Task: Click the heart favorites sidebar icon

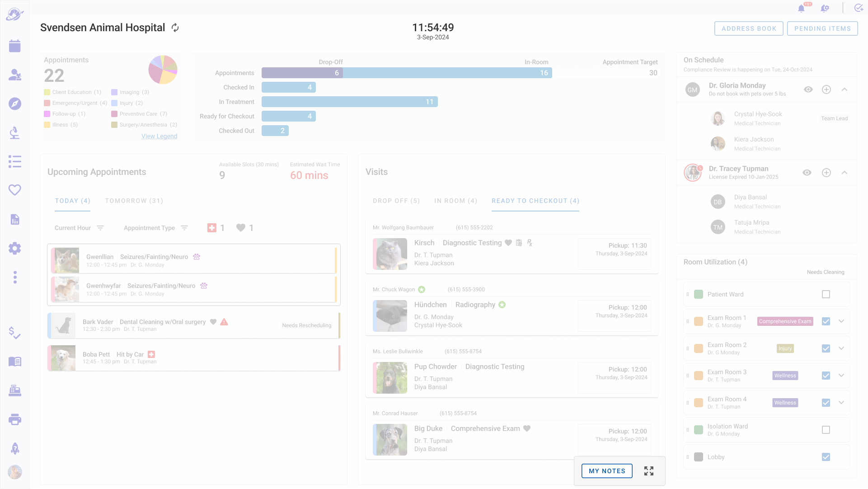Action: point(15,190)
